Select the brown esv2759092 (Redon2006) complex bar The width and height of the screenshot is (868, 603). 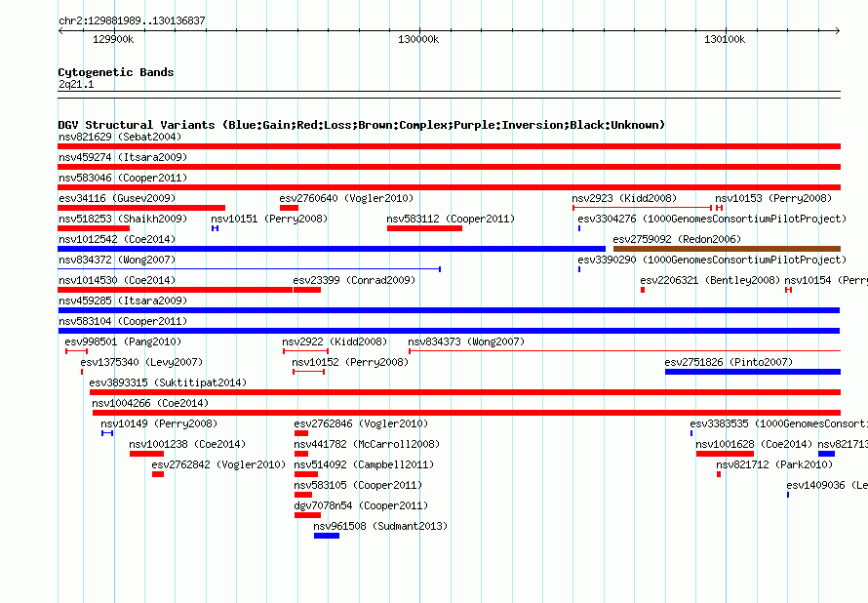tap(727, 249)
